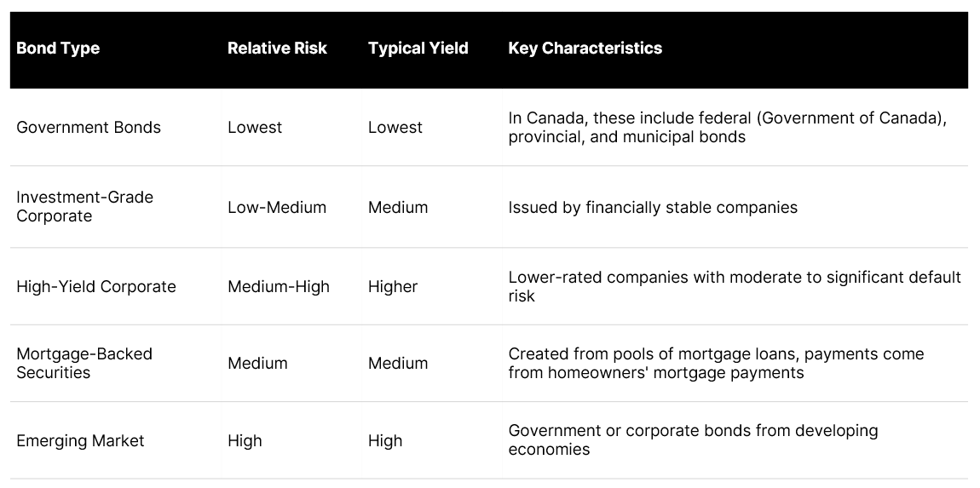
Task: Select the Mortgage-Backed Securities cell
Action: (84, 364)
